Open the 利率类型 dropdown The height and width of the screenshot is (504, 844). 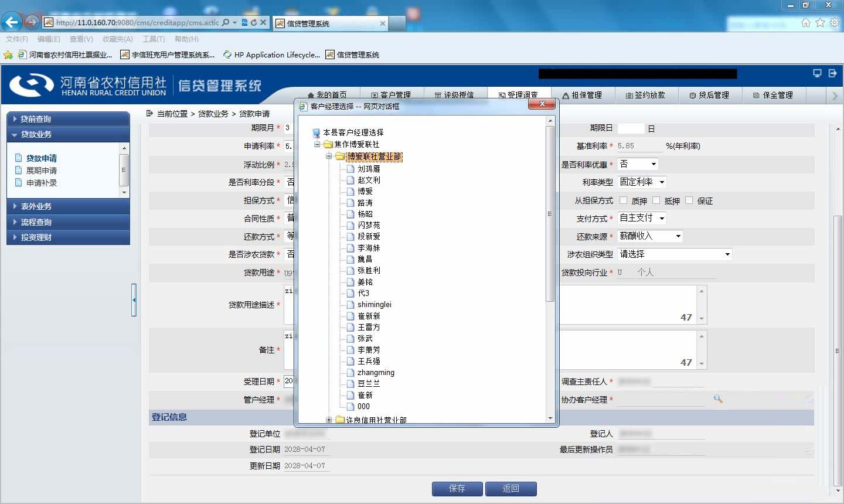click(x=642, y=182)
